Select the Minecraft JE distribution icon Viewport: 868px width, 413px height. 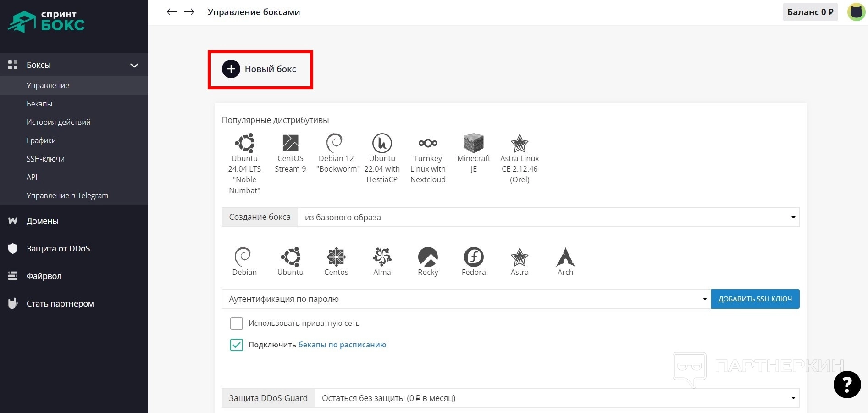coord(474,143)
